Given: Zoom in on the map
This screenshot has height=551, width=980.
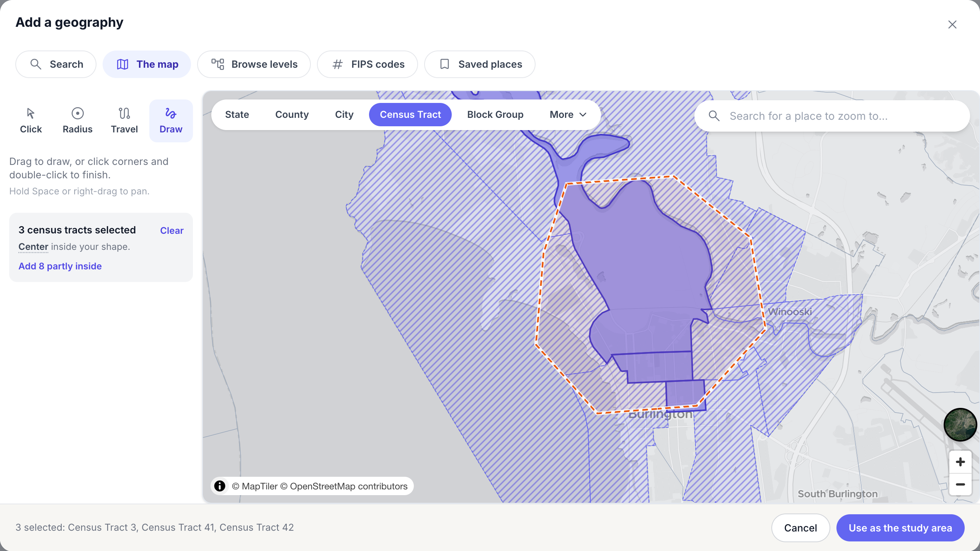Looking at the screenshot, I should [x=960, y=462].
